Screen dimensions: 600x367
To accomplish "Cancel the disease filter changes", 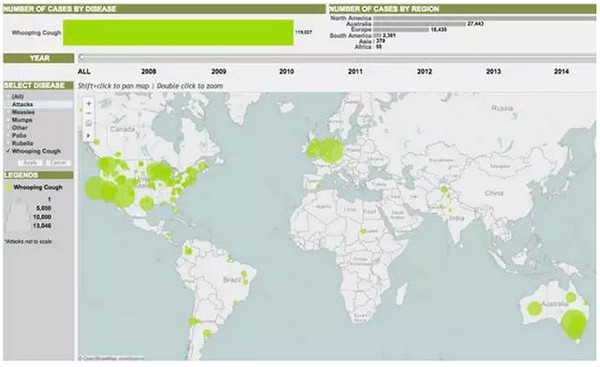I will coord(59,163).
